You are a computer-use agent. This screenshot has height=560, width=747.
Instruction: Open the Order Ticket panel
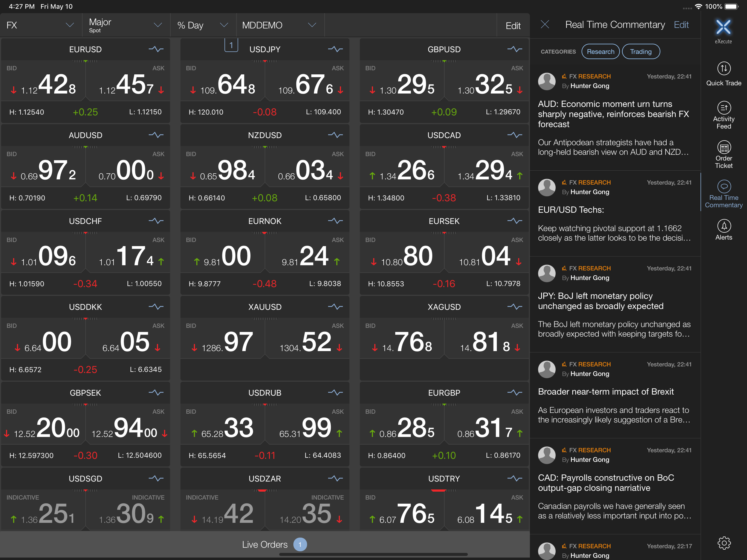723,155
